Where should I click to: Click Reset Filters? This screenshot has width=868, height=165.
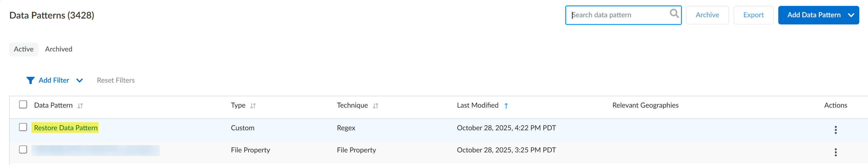[x=116, y=80]
